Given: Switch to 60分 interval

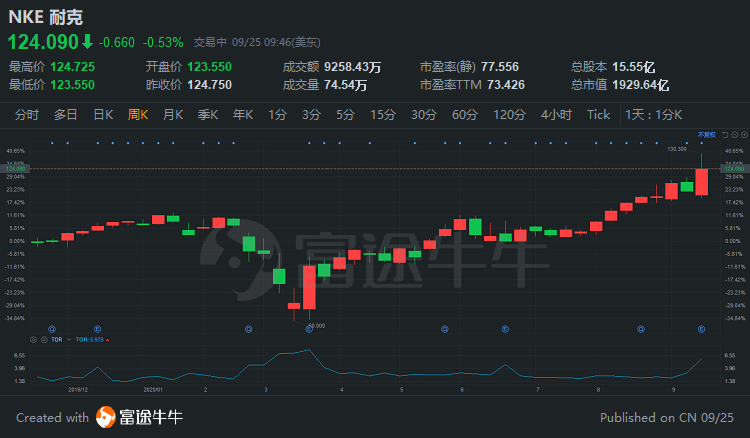Looking at the screenshot, I should (x=465, y=115).
